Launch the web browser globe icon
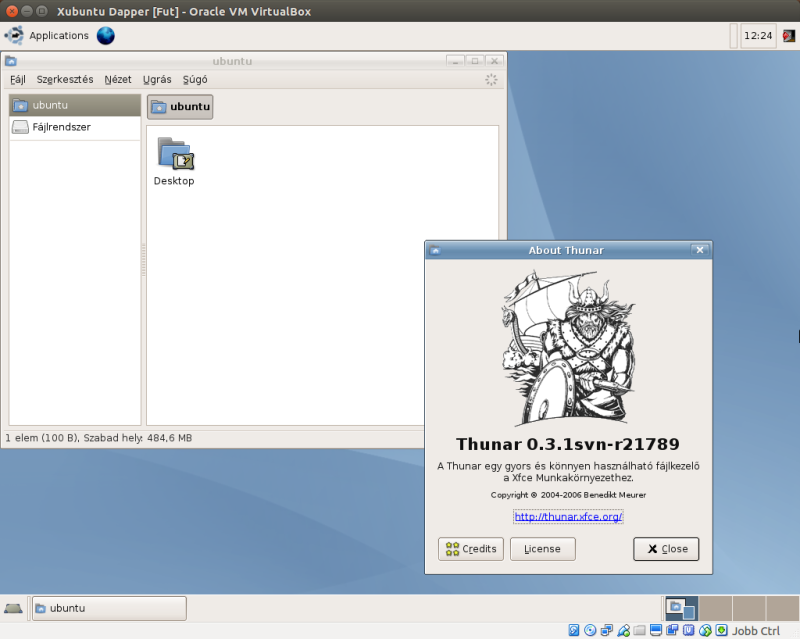The image size is (800, 639). (106, 36)
